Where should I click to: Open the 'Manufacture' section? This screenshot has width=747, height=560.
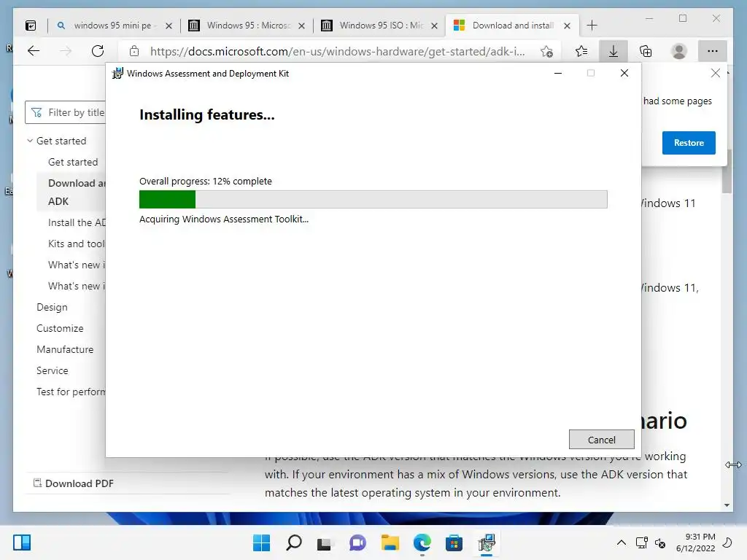click(65, 349)
